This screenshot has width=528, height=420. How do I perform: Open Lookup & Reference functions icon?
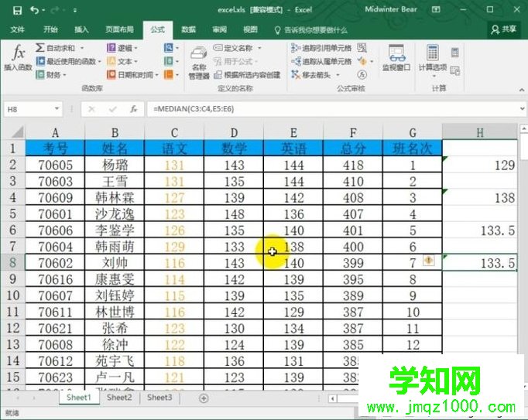coord(168,48)
